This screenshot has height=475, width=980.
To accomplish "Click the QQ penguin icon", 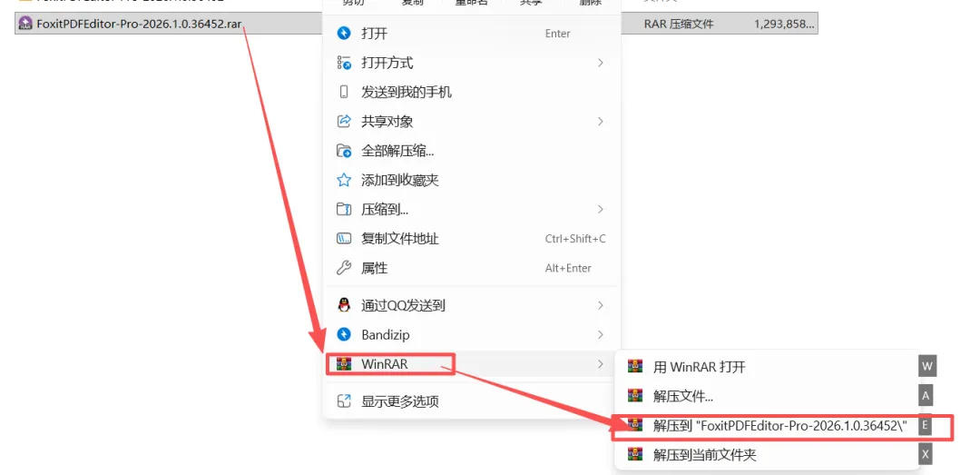I will 344,305.
